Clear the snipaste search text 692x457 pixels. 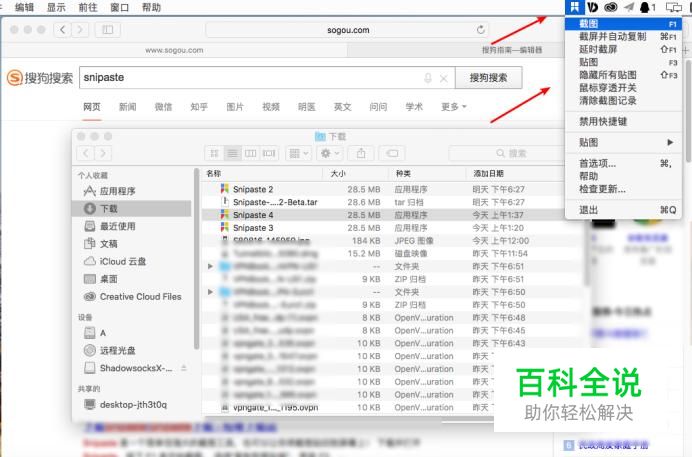tap(444, 79)
